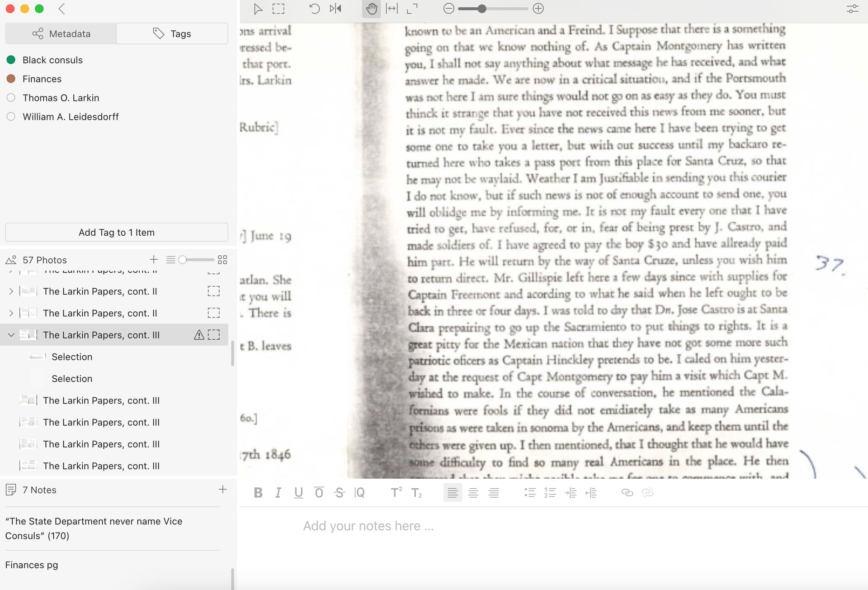Expand the second Larkin Papers, cont. II item
This screenshot has width=868, height=590.
pos(11,313)
